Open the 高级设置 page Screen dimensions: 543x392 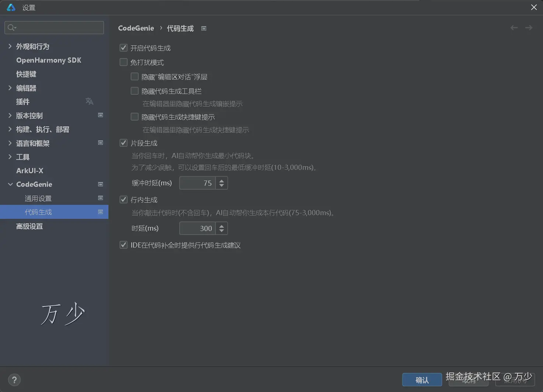click(30, 226)
